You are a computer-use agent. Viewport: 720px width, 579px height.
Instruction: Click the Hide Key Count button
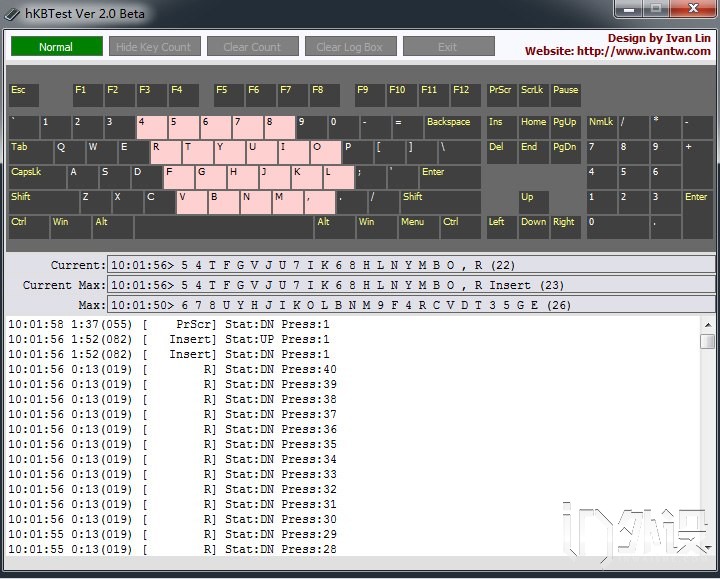[x=155, y=46]
